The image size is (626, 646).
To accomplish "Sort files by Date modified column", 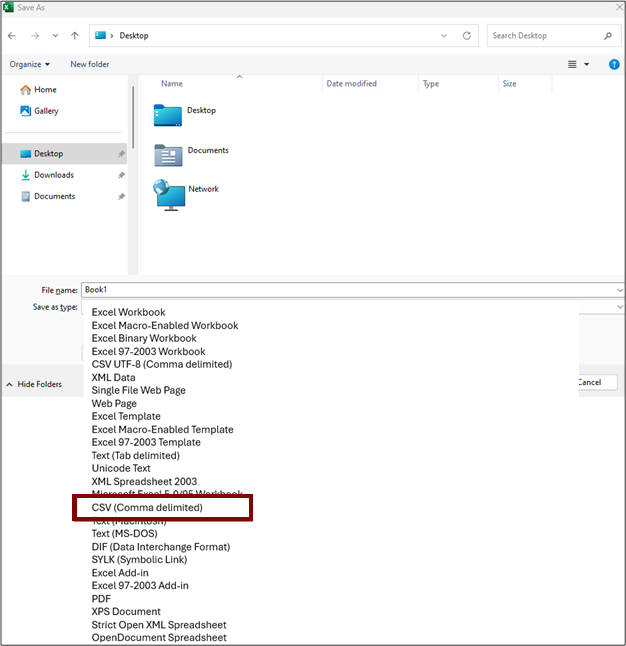I will (x=351, y=84).
